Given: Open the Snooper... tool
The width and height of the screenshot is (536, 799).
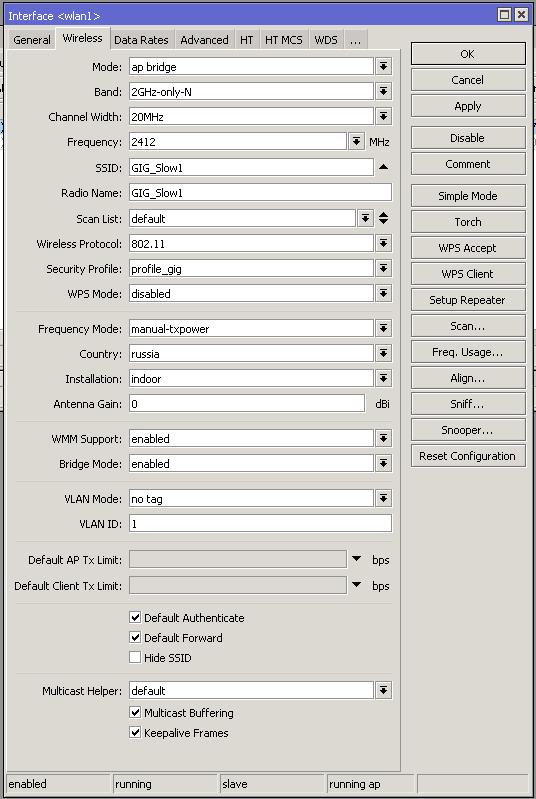Looking at the screenshot, I should 468,430.
